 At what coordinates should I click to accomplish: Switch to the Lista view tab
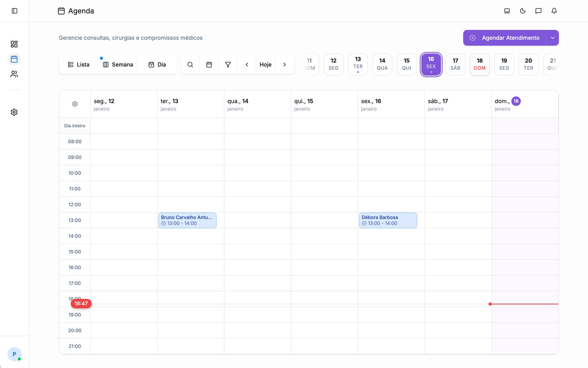tap(78, 64)
